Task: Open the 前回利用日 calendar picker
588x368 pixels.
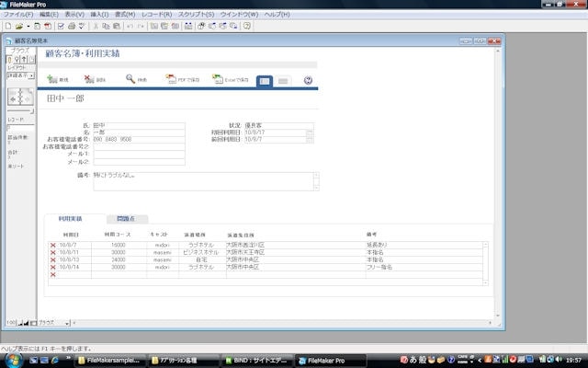Action: click(310, 140)
